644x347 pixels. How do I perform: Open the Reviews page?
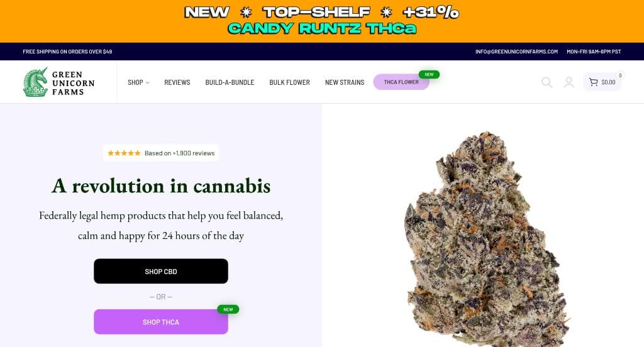[177, 82]
